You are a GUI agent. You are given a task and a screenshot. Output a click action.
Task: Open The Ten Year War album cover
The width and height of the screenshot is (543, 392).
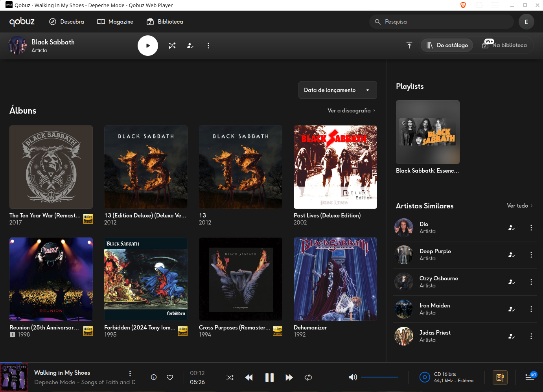click(51, 167)
